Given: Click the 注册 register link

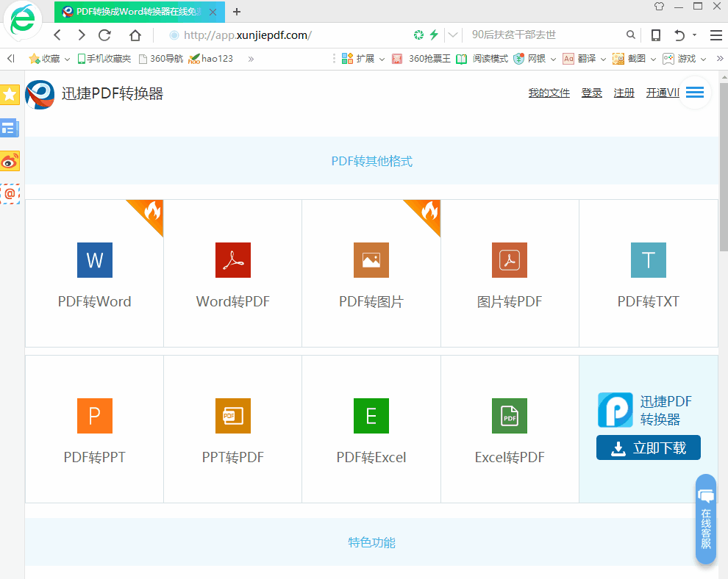Looking at the screenshot, I should point(624,93).
